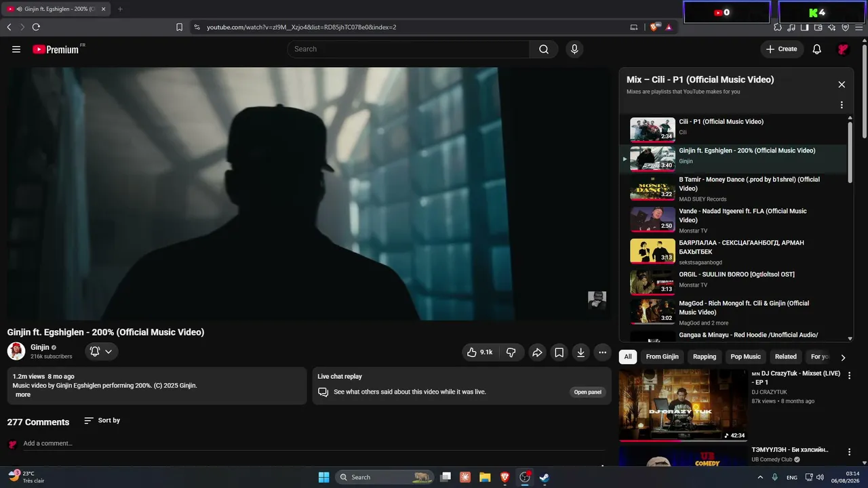The height and width of the screenshot is (488, 868).
Task: Open a new browser tab
Action: 120,9
